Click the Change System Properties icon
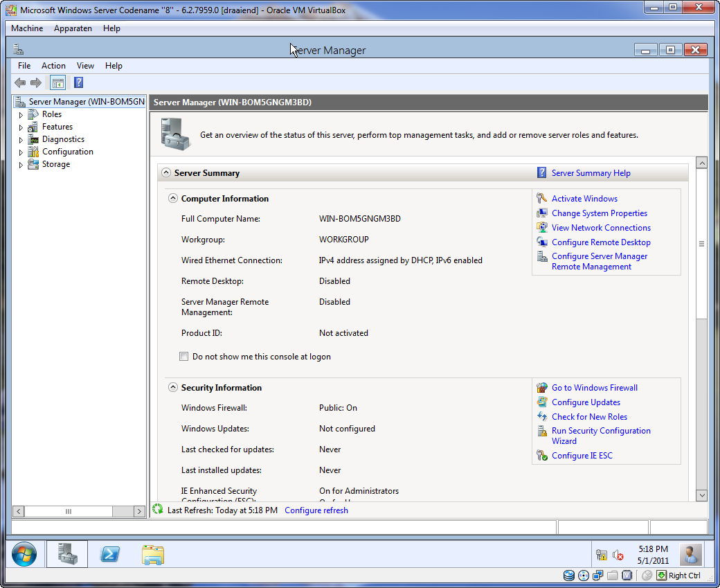720x588 pixels. (542, 213)
